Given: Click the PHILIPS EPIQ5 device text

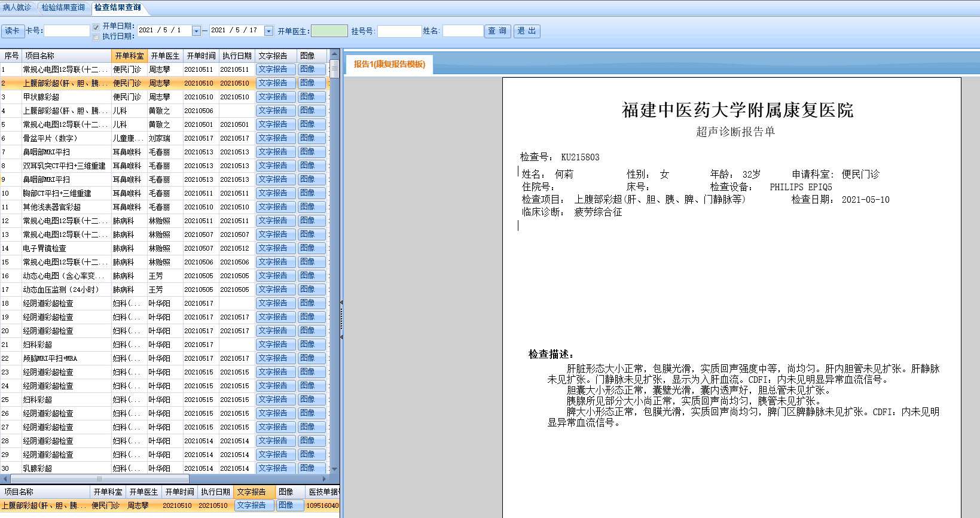Looking at the screenshot, I should tap(801, 187).
